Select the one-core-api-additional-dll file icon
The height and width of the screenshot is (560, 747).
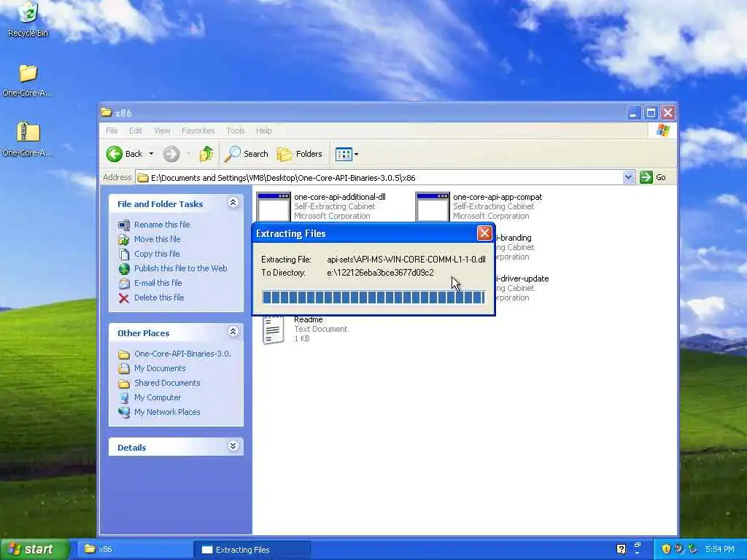pyautogui.click(x=273, y=206)
